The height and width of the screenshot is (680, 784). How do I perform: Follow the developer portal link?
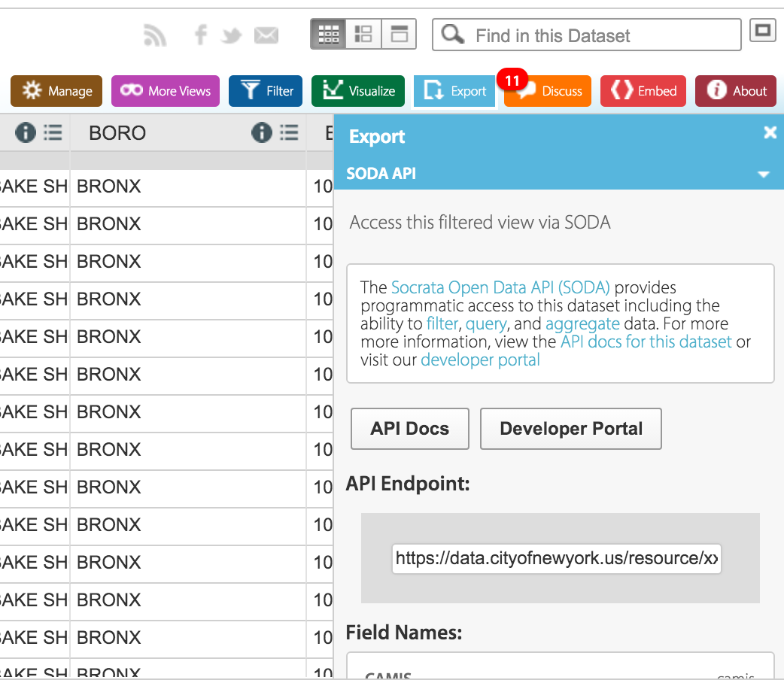coord(480,360)
